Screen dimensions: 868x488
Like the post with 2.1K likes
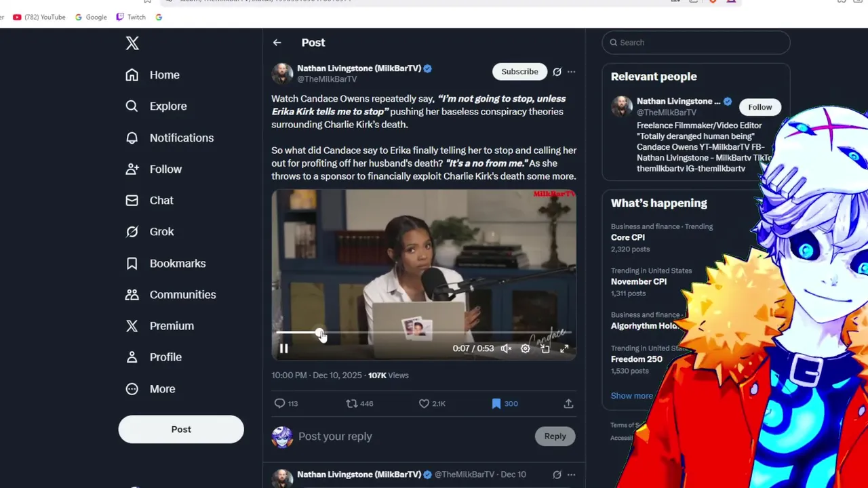click(432, 403)
